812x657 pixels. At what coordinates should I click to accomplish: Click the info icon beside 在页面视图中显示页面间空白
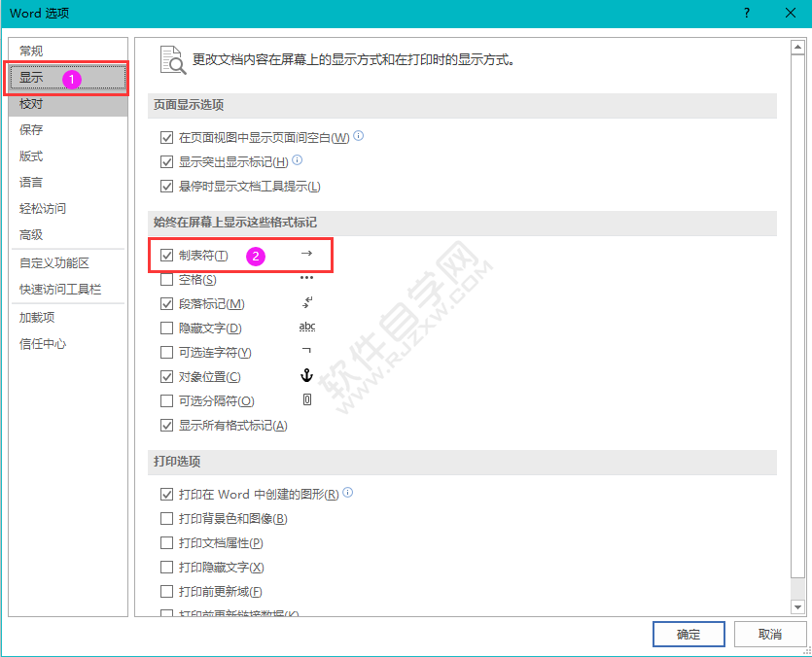(x=358, y=136)
